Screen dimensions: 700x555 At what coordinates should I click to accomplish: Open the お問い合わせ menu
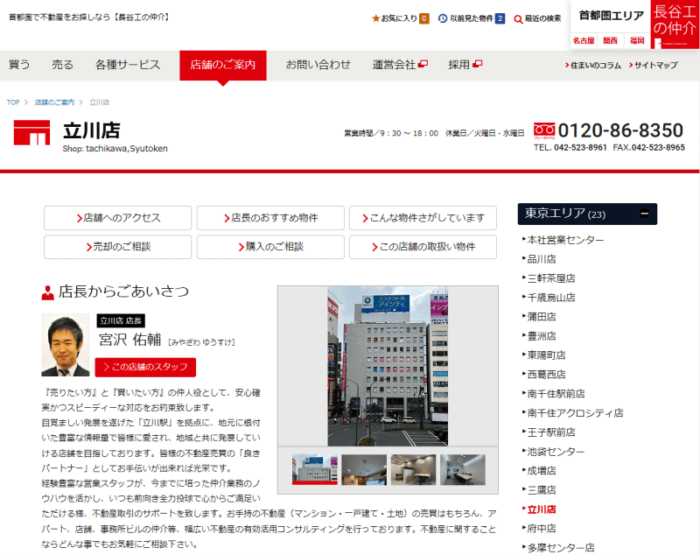[x=318, y=65]
